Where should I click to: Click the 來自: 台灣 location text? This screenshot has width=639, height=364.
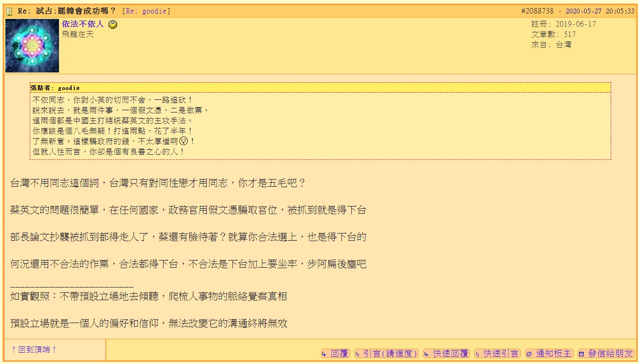point(551,45)
